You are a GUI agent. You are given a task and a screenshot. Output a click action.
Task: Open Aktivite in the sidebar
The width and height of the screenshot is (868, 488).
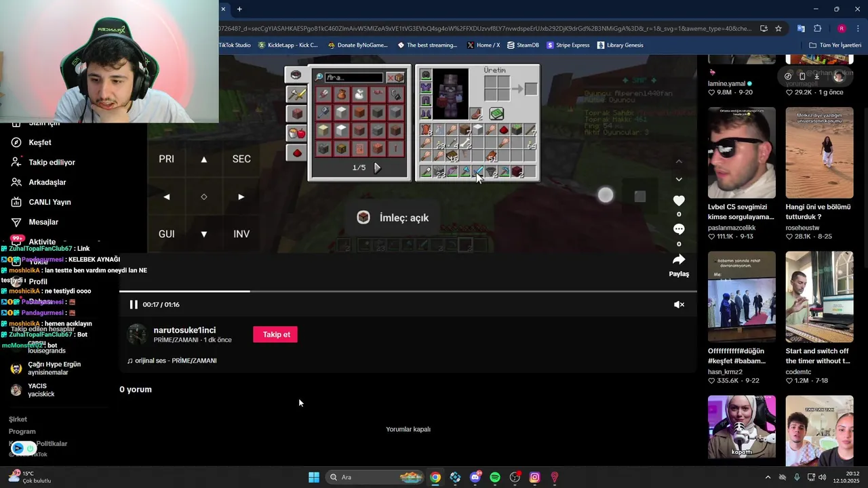42,242
